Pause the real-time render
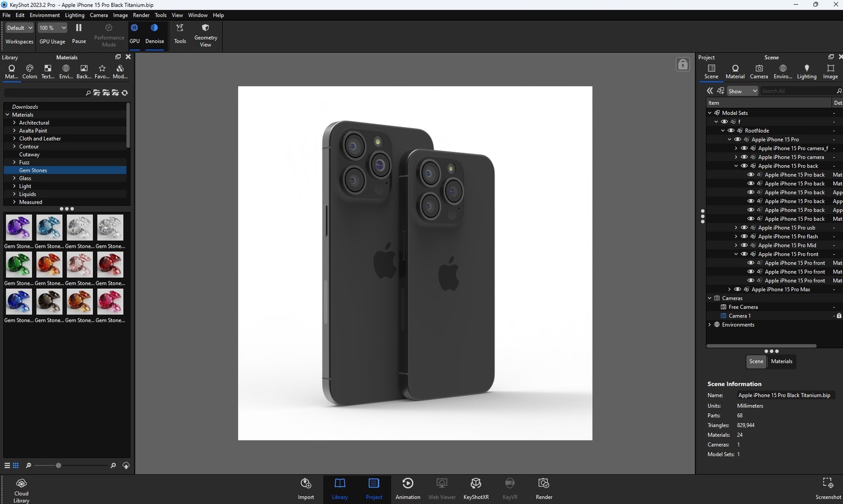Screen dimensions: 843x504 (x=78, y=34)
